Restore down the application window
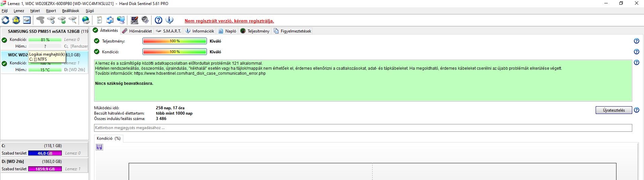 621,3
